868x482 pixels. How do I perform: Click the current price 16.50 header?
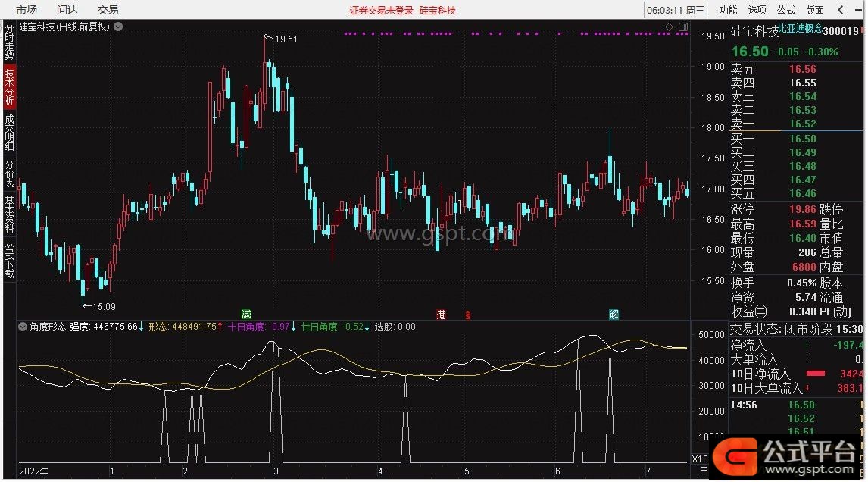pyautogui.click(x=750, y=52)
